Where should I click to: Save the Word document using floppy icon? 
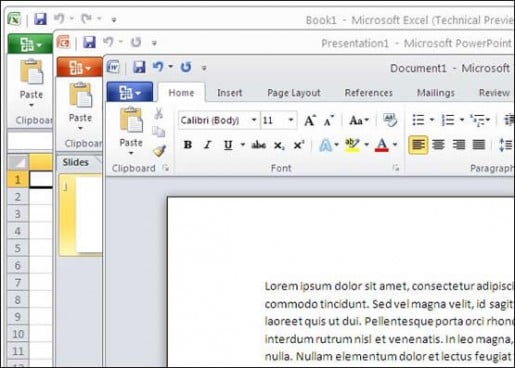pyautogui.click(x=139, y=67)
